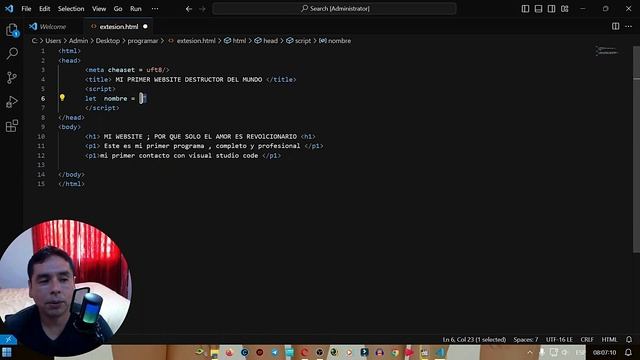Image resolution: width=640 pixels, height=360 pixels.
Task: Toggle primary side bar layout button
Action: (525, 9)
